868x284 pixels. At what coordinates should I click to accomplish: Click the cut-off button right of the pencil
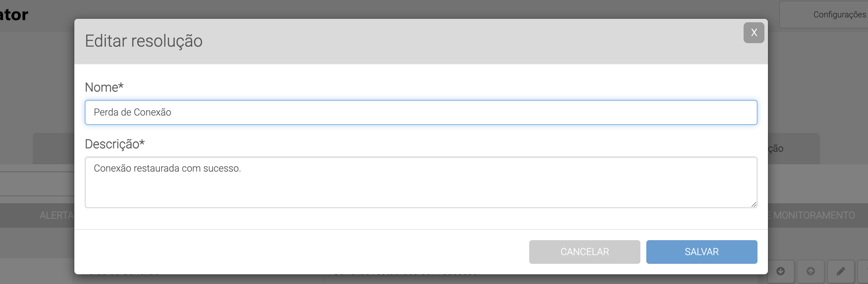coord(863,271)
